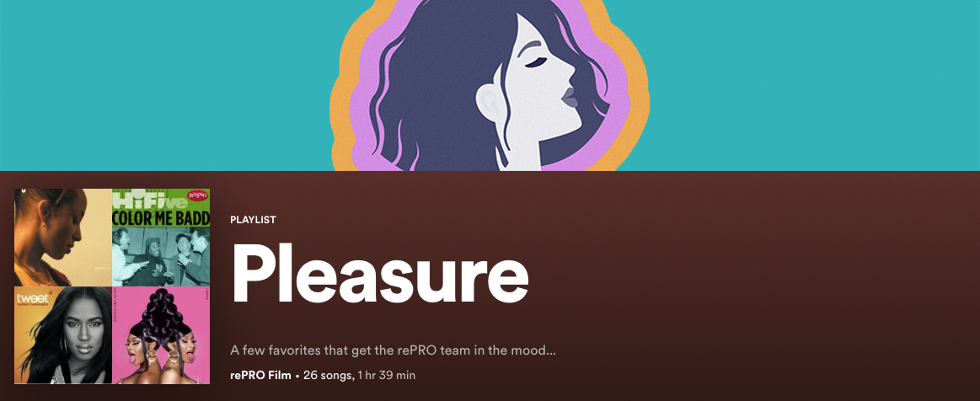Open the rePRO Film profile link
This screenshot has height=401, width=980.
coord(260,376)
